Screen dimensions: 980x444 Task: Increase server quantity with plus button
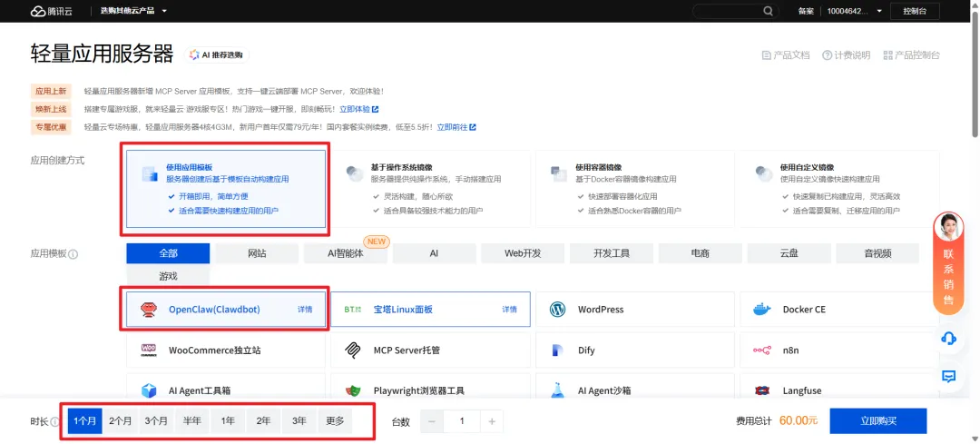point(492,421)
